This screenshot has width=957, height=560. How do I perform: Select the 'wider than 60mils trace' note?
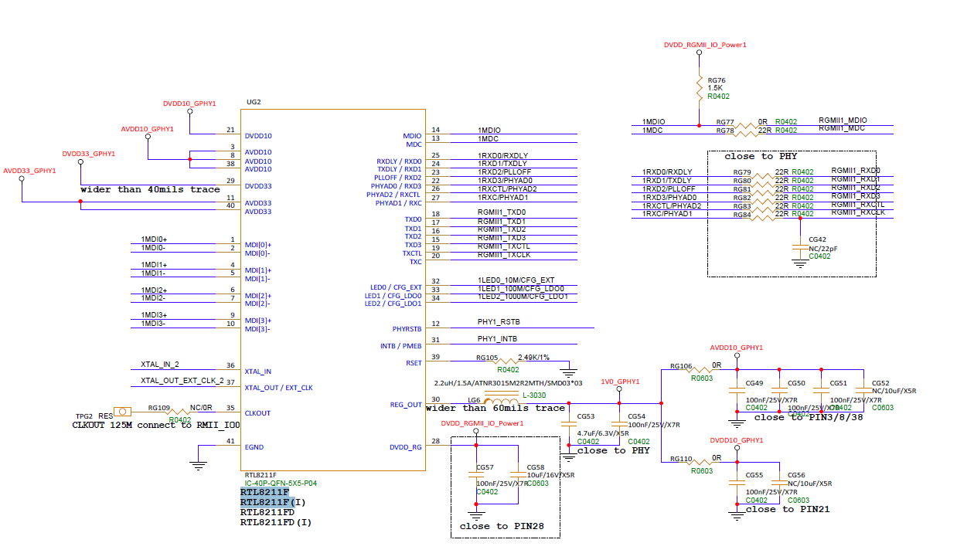coord(496,408)
